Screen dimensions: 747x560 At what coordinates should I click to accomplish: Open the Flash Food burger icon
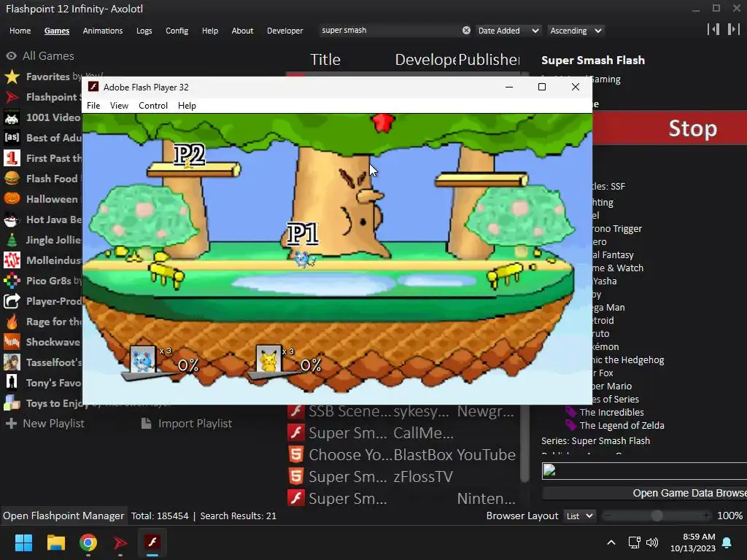[x=12, y=179]
